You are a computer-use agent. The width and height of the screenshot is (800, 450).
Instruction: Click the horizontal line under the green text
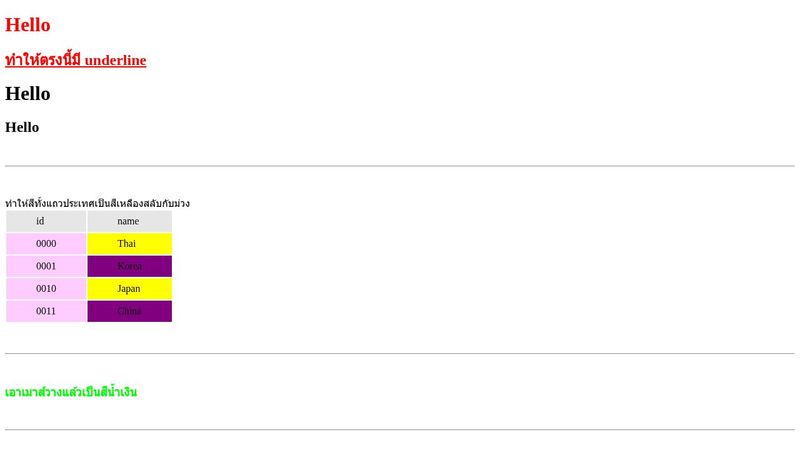tap(400, 430)
